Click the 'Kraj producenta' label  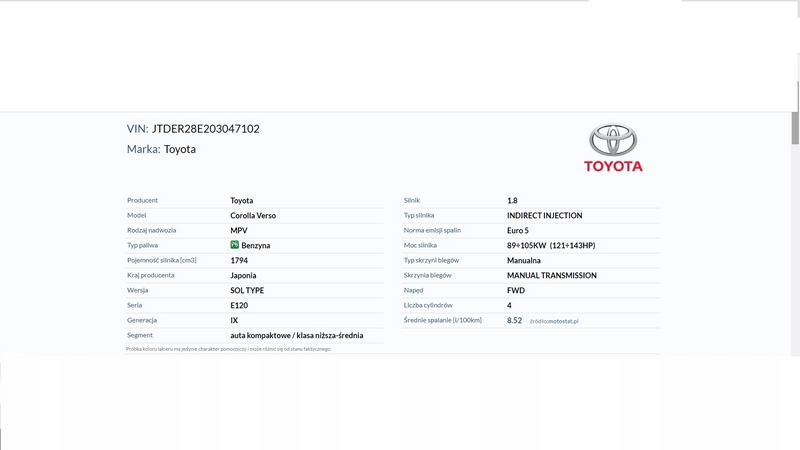click(151, 275)
